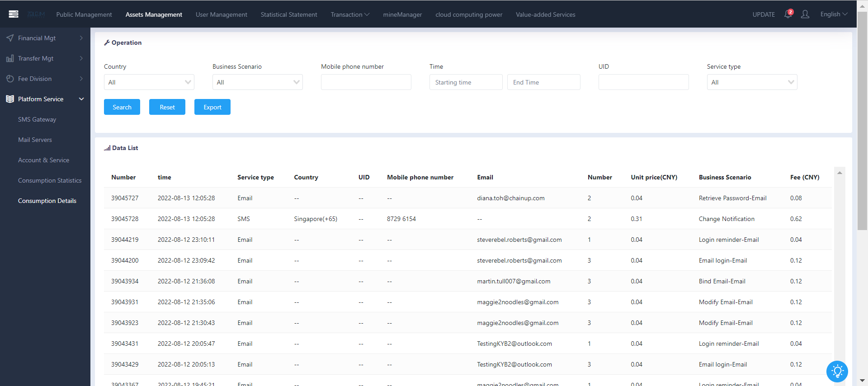Open Mail Servers in sidebar
Viewport: 868px width, 386px height.
[x=35, y=140]
